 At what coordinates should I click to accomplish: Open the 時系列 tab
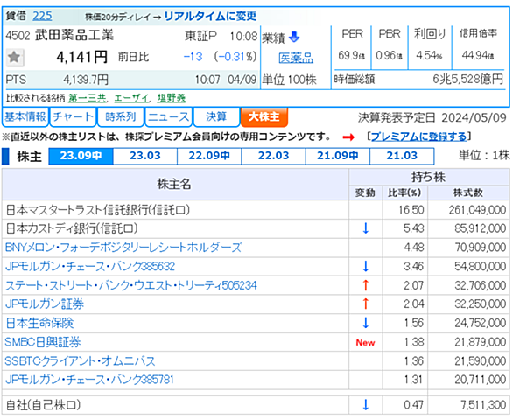(121, 116)
